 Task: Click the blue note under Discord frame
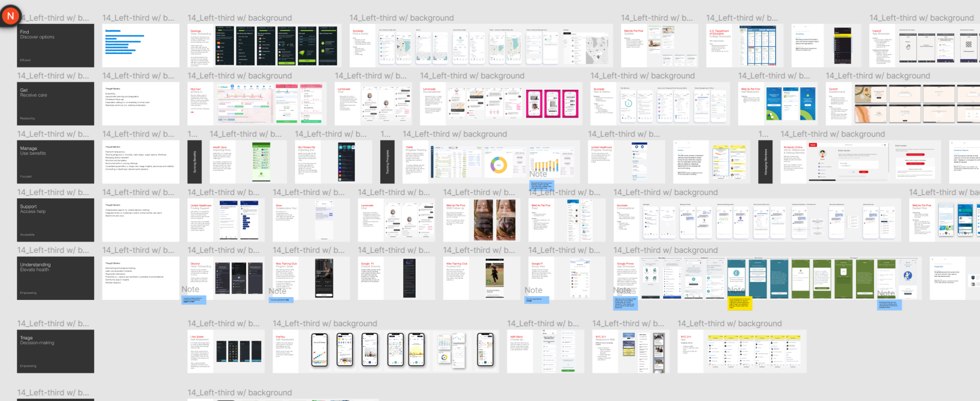pos(194,300)
